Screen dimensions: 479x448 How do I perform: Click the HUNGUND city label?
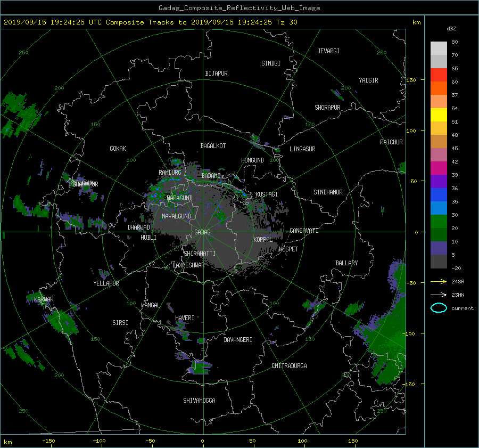252,160
